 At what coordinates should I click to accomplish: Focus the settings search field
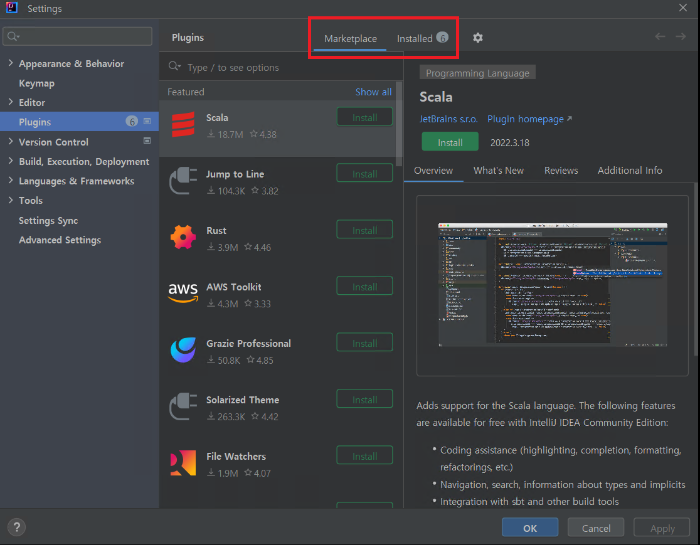click(77, 36)
